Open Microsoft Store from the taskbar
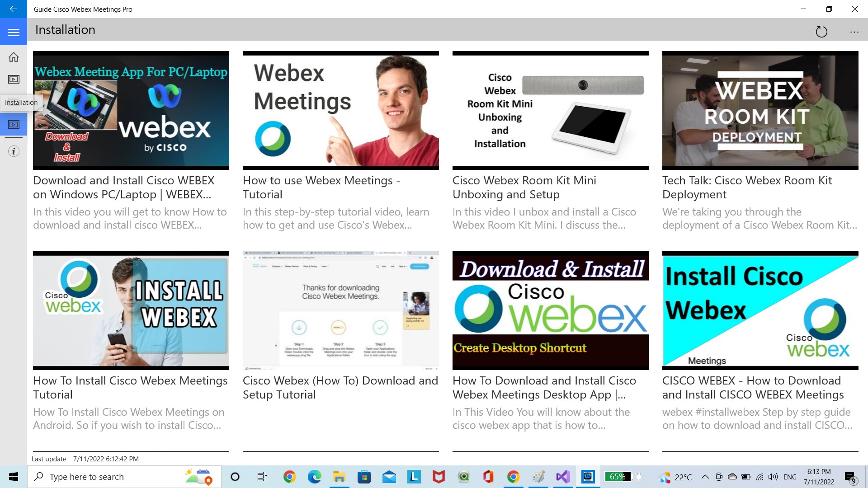The height and width of the screenshot is (488, 868). (364, 477)
